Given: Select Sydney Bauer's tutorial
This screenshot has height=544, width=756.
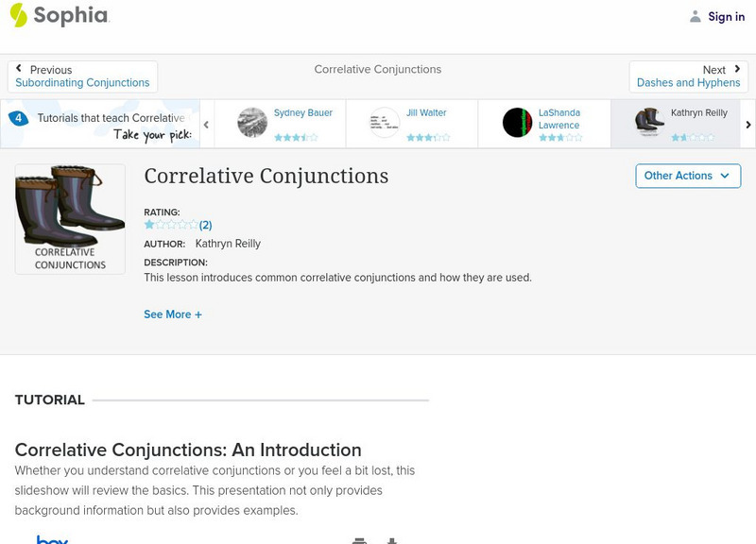Looking at the screenshot, I should pos(302,113).
